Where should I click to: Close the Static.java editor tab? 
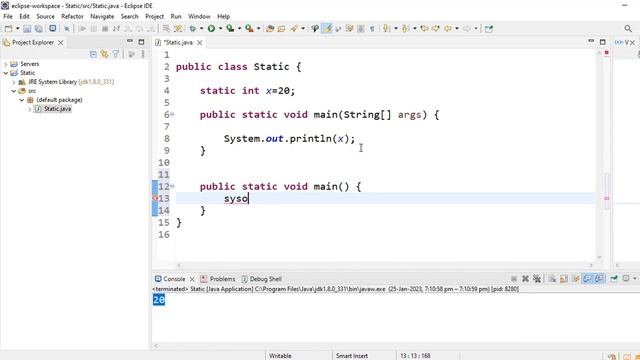click(x=200, y=42)
